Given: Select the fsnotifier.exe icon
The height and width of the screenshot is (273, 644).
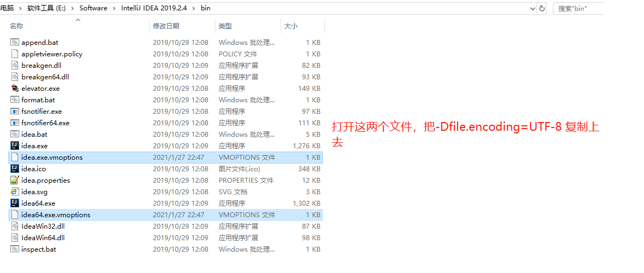Looking at the screenshot, I should point(15,111).
